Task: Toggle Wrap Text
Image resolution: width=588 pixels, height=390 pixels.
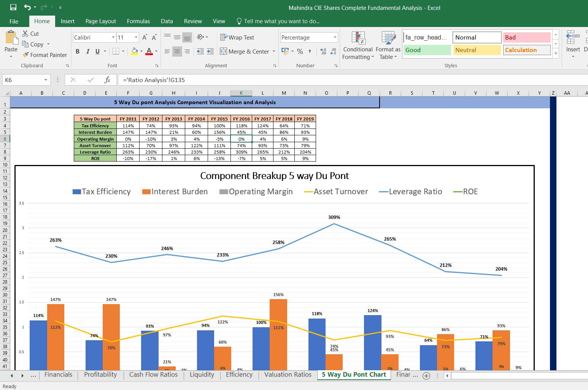Action: (x=237, y=37)
